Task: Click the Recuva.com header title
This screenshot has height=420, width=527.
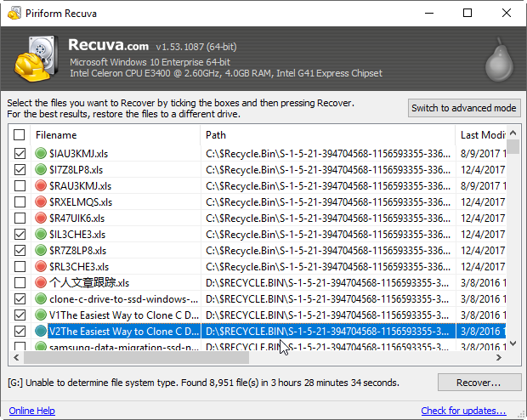Action: 108,45
